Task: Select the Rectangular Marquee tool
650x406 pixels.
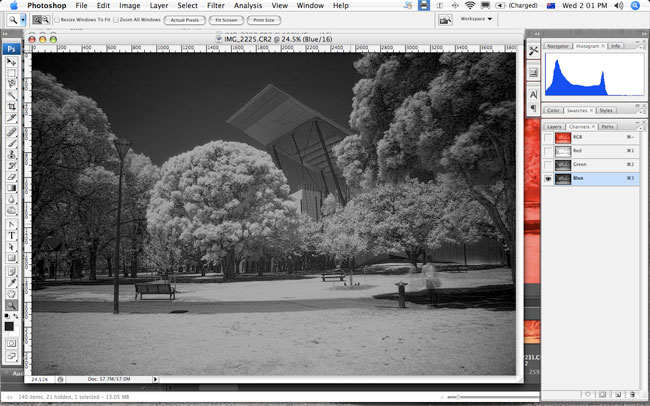Action: tap(12, 73)
